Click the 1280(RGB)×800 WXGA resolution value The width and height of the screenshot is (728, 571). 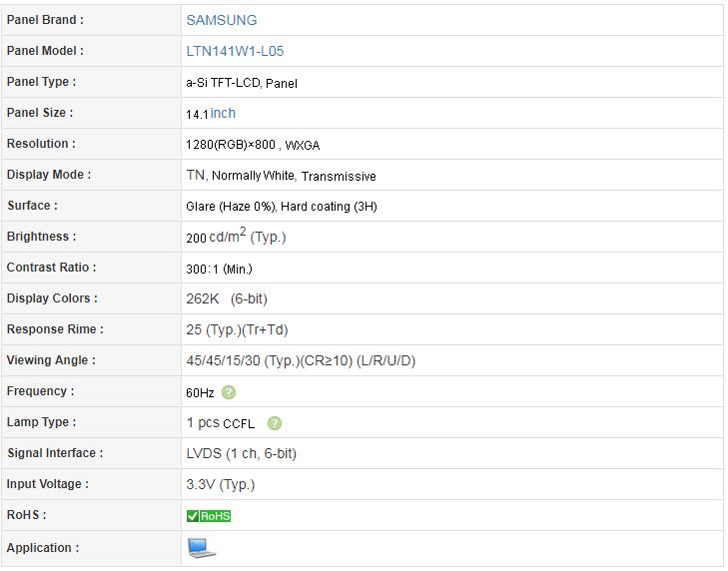coord(253,145)
